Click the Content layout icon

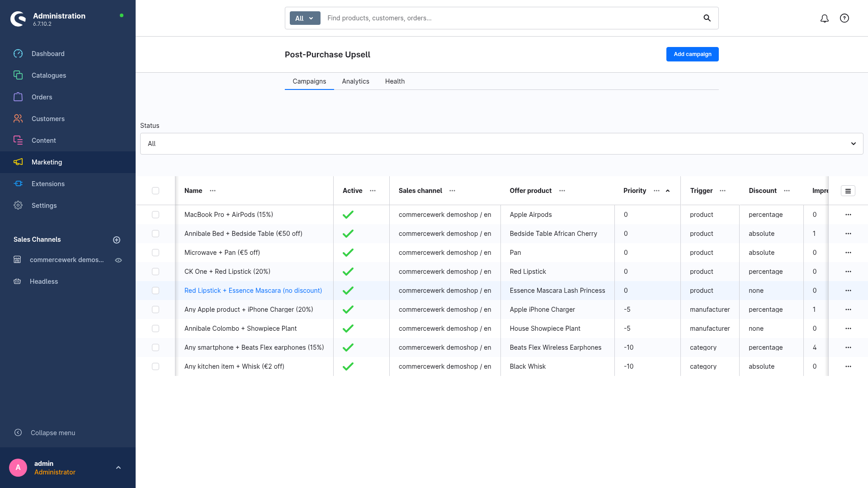[x=18, y=141]
